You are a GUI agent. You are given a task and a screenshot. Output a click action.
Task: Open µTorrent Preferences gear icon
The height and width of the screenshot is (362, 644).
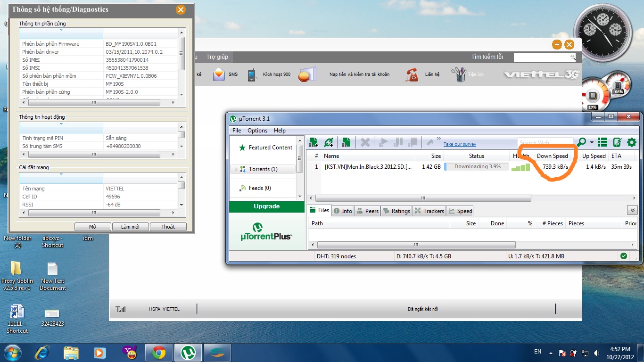pyautogui.click(x=632, y=142)
